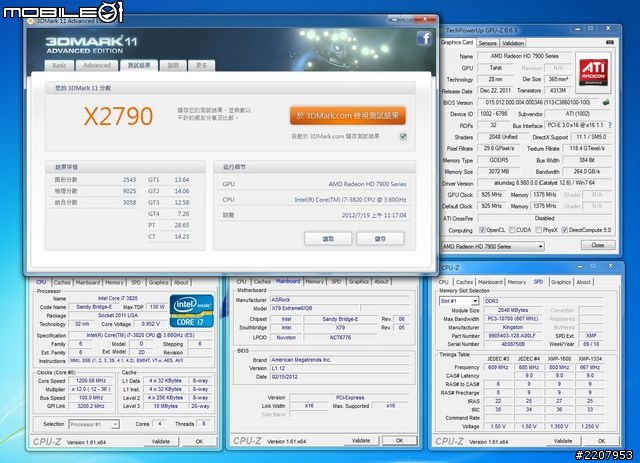The width and height of the screenshot is (640, 463).
Task: Open Mainboard tab in the left CPU-Z window
Action: tap(88, 282)
